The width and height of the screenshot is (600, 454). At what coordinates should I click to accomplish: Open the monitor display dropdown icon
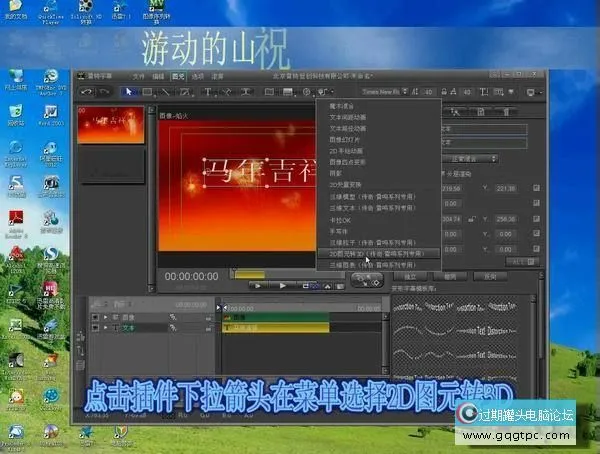[x=533, y=92]
